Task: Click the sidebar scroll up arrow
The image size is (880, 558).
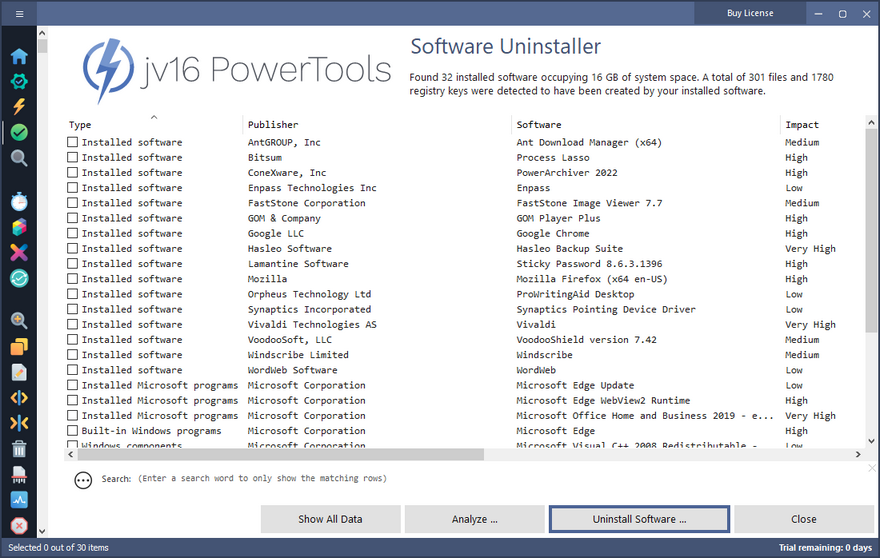Action: 42,33
